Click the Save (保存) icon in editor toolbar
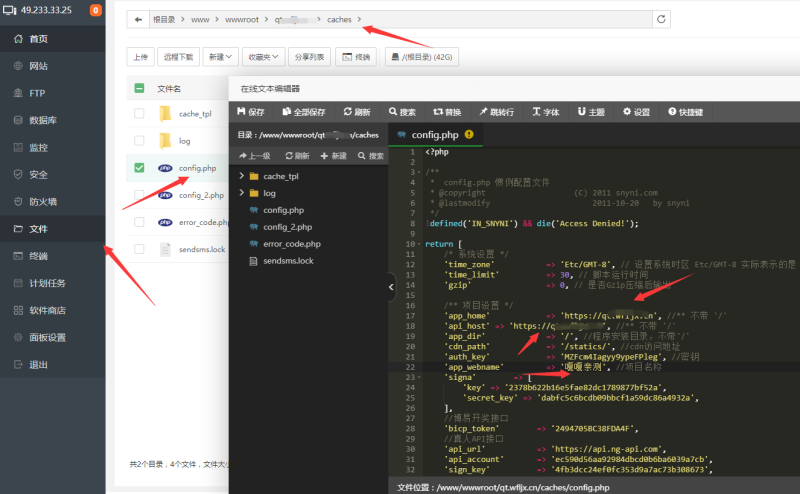This screenshot has height=494, width=800. (250, 112)
